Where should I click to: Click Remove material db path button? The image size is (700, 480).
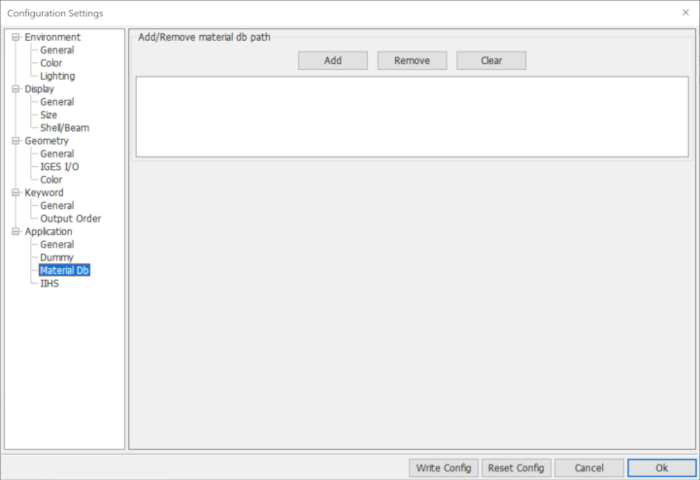(x=412, y=60)
